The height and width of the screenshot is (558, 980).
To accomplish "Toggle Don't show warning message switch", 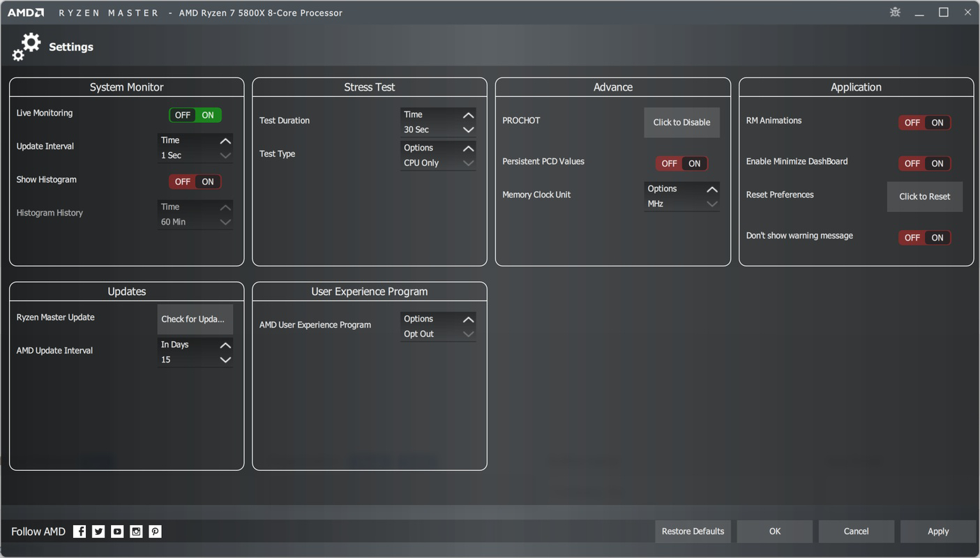I will (x=925, y=237).
